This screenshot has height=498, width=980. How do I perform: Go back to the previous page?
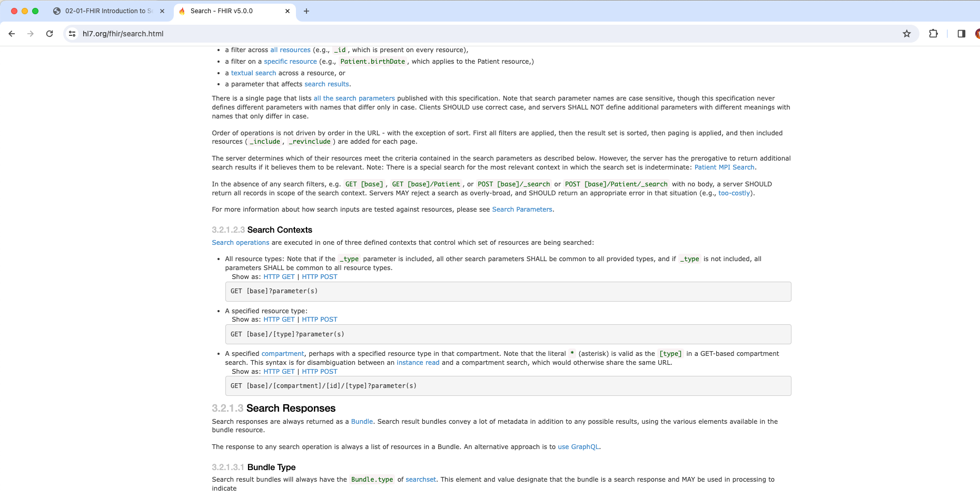pyautogui.click(x=12, y=34)
